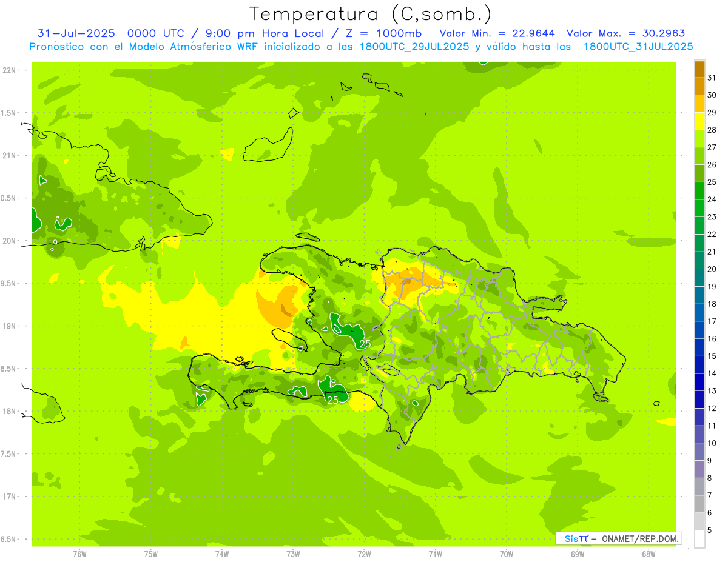
Task: Click the legend value '28'
Action: [x=712, y=130]
